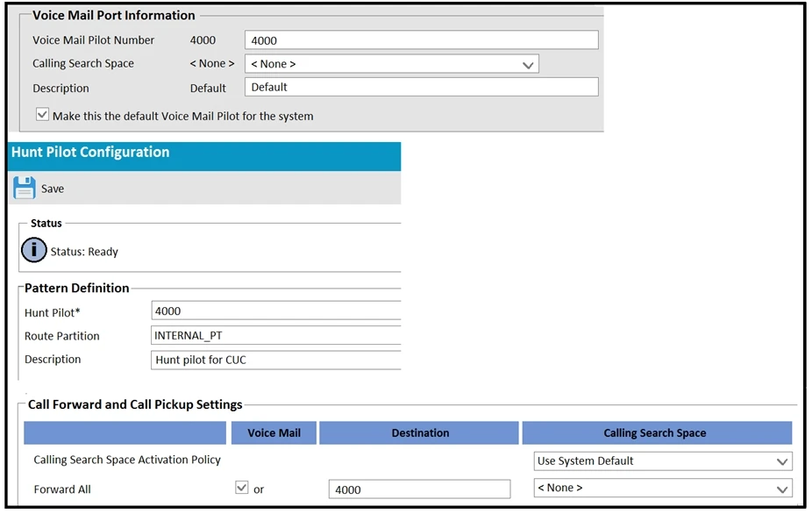Image resolution: width=812 pixels, height=514 pixels.
Task: Click the Voice Mail Port Information heading
Action: click(x=114, y=15)
